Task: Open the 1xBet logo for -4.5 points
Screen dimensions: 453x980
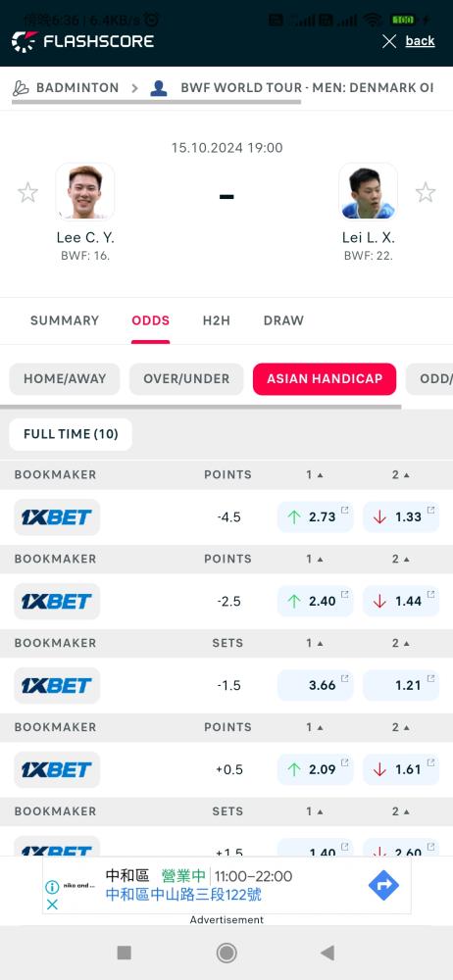Action: pyautogui.click(x=57, y=516)
